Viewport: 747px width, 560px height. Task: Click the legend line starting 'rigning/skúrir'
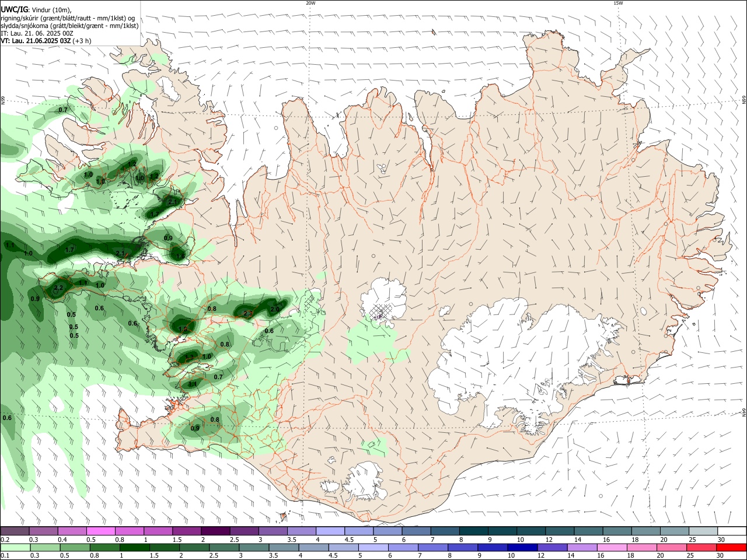68,18
